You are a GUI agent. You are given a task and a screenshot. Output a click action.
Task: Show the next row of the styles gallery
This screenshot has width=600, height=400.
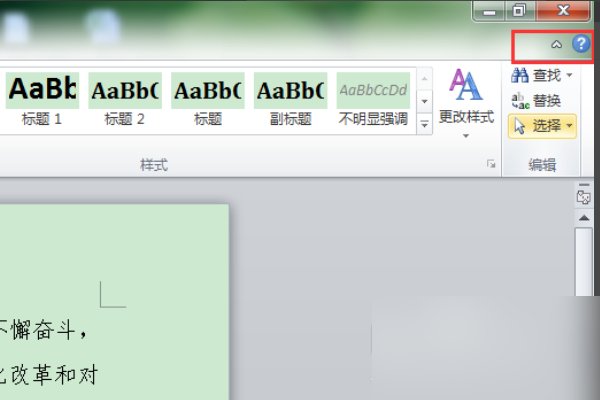click(424, 101)
